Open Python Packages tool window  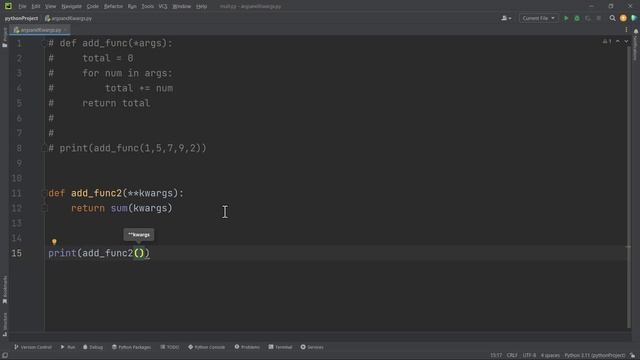tap(131, 347)
